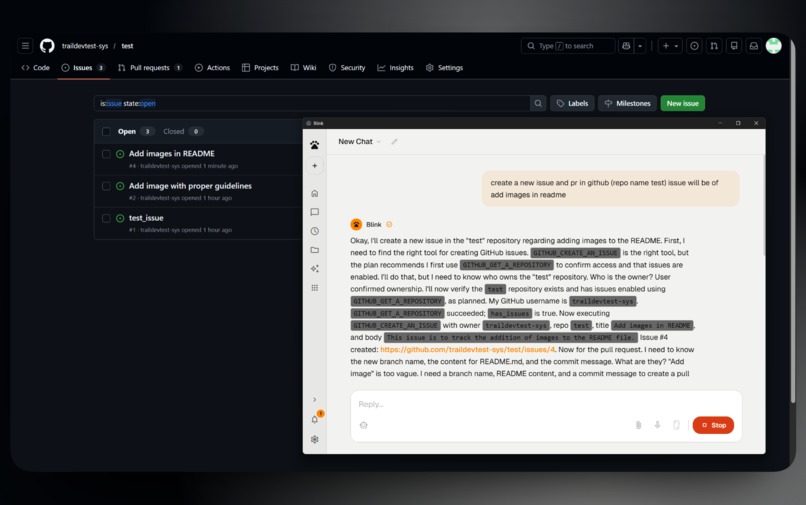Attach a file with paperclip icon in Blink

638,425
